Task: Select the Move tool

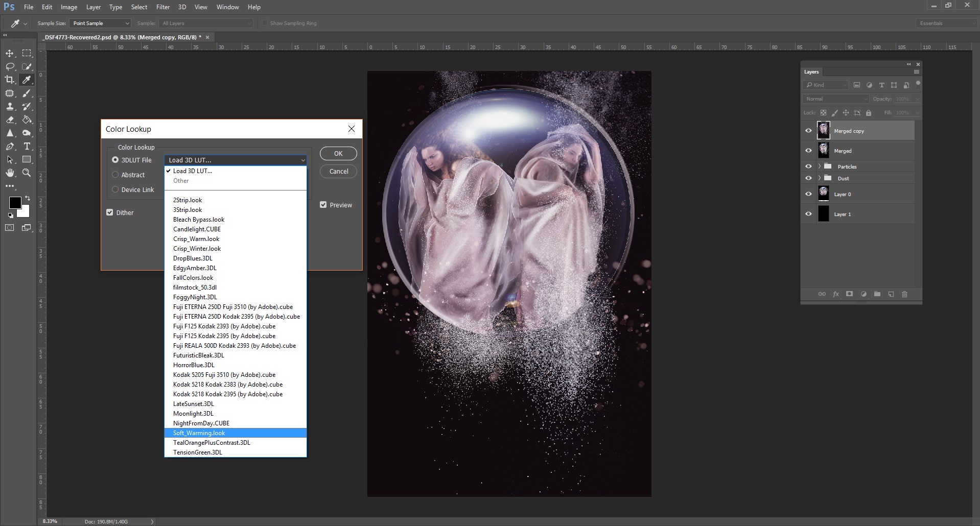Action: pos(9,53)
